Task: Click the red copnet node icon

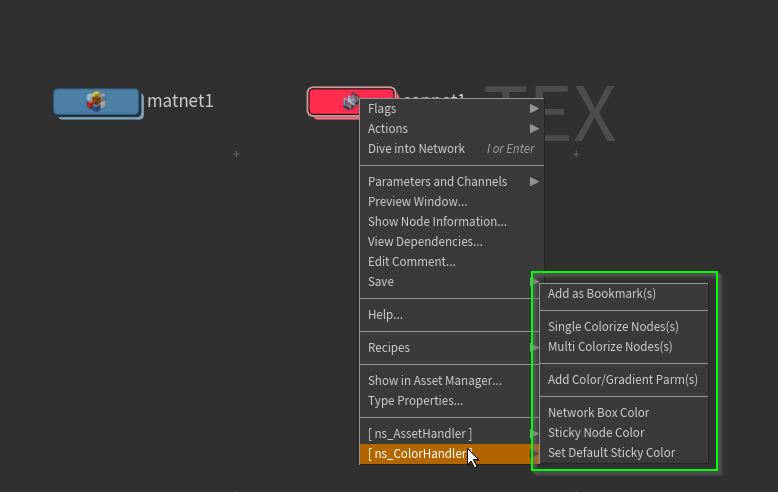Action: 349,101
